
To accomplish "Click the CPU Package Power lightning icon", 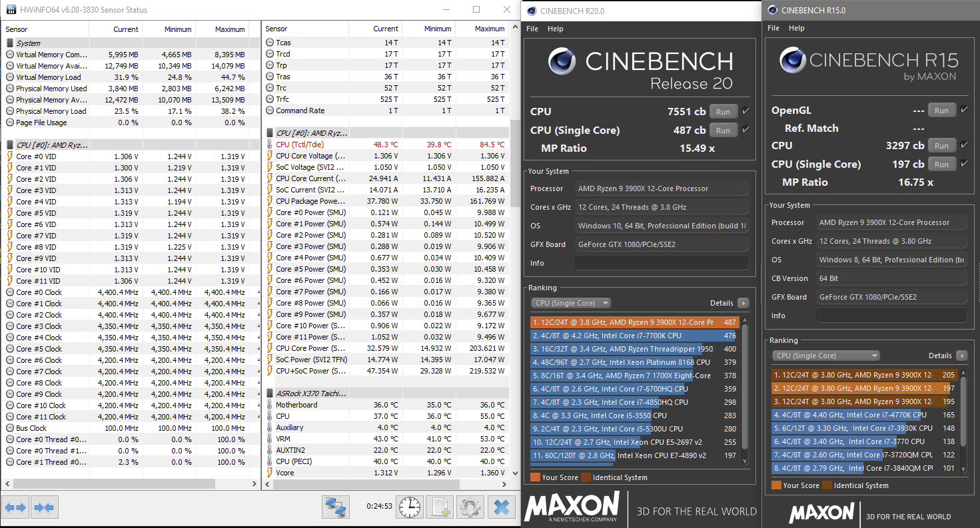I will coord(269,201).
